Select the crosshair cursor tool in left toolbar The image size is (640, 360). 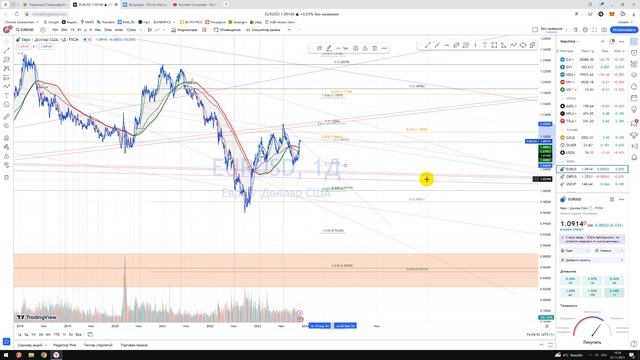(6, 42)
